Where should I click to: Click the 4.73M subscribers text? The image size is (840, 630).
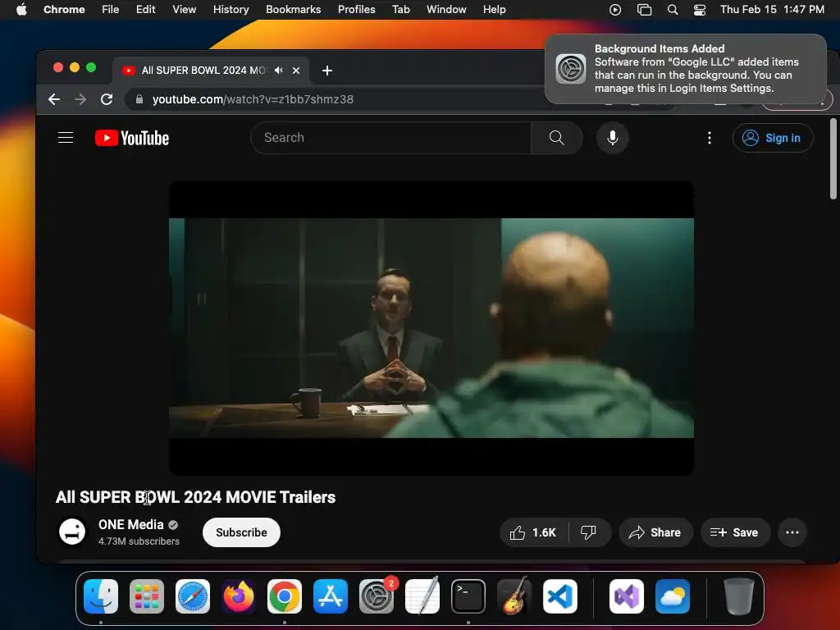click(x=139, y=541)
